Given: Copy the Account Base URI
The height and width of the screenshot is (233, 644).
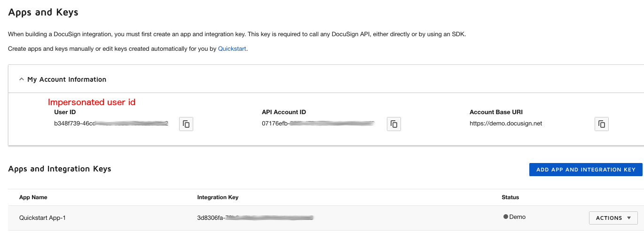Looking at the screenshot, I should click(x=602, y=124).
